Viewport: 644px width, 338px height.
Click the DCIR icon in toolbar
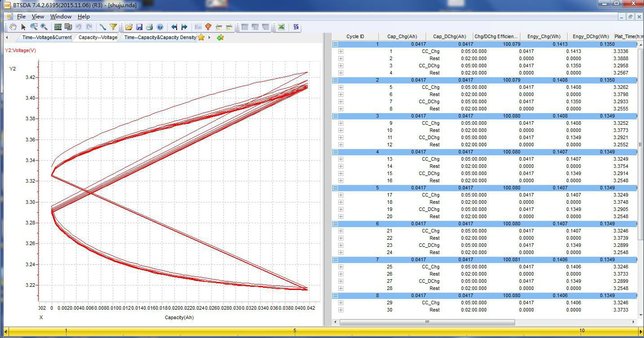[x=296, y=27]
